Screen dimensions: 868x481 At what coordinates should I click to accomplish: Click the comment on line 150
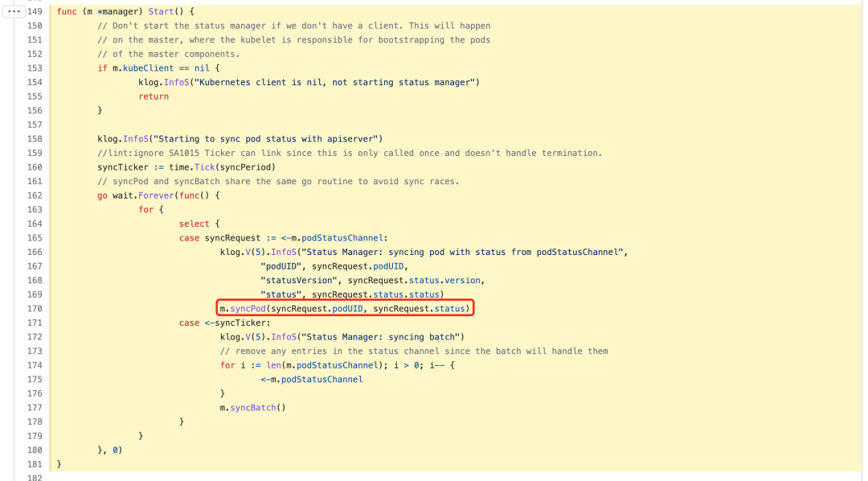(x=294, y=26)
